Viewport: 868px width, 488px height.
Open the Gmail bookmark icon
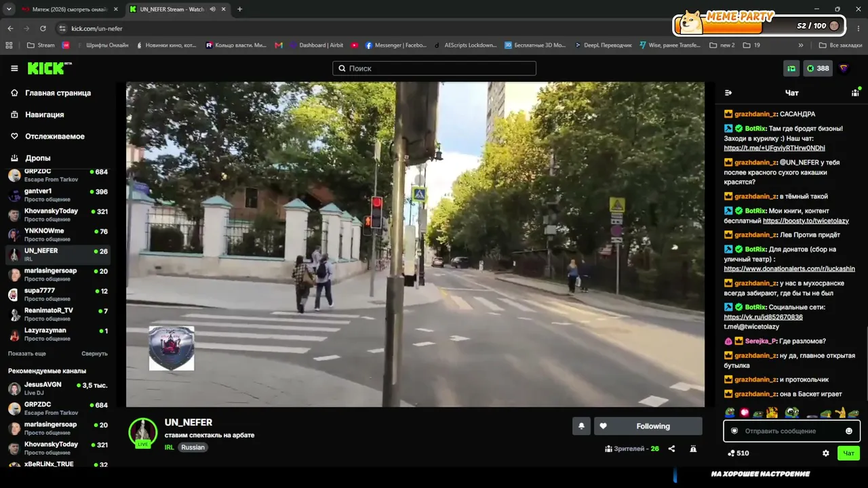pos(279,45)
